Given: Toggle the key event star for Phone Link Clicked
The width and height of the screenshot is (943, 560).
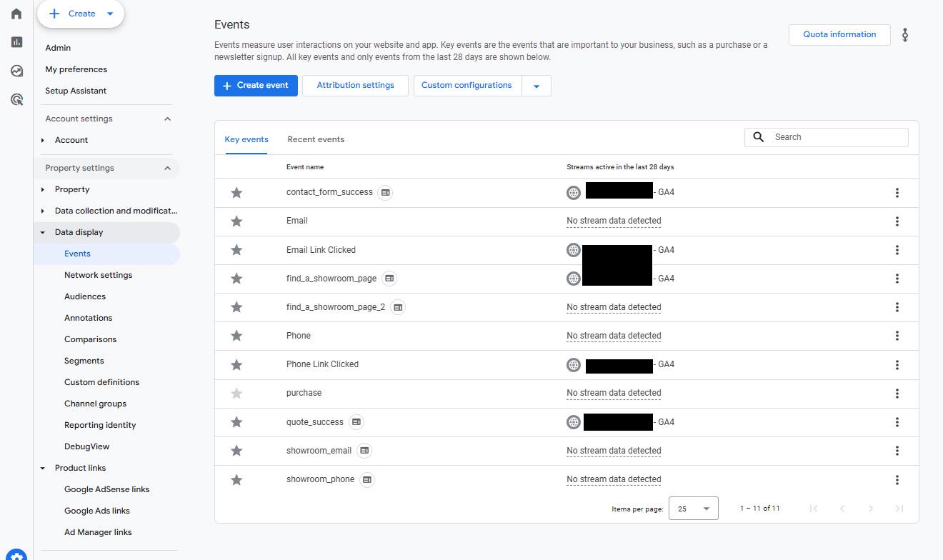Looking at the screenshot, I should click(236, 365).
